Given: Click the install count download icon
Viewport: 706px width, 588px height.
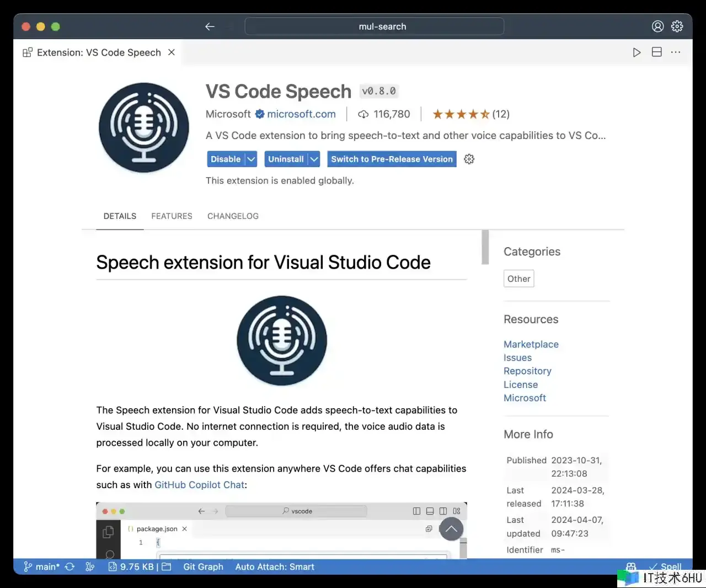Looking at the screenshot, I should pos(363,115).
